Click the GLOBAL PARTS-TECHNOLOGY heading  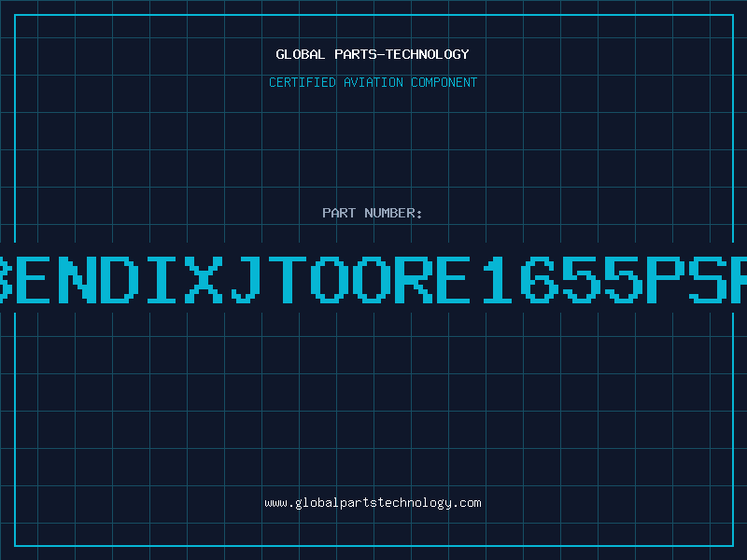point(373,54)
